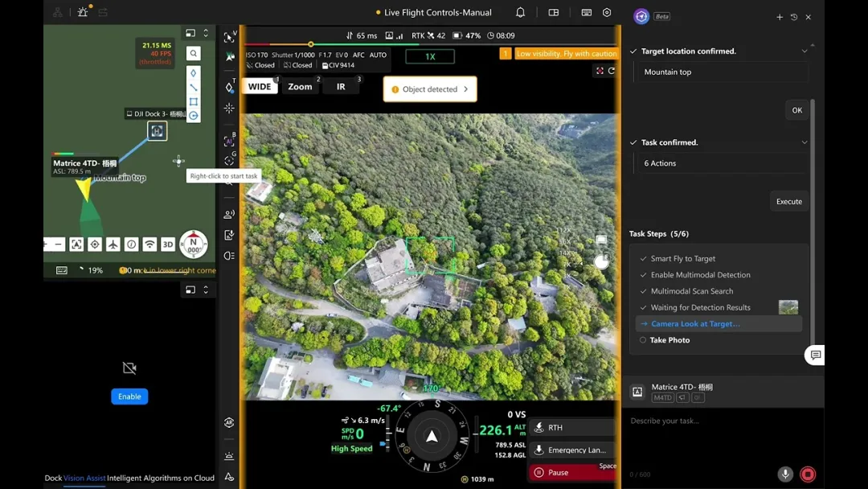Image resolution: width=868 pixels, height=489 pixels.
Task: Toggle AFC focus mode
Action: (358, 55)
